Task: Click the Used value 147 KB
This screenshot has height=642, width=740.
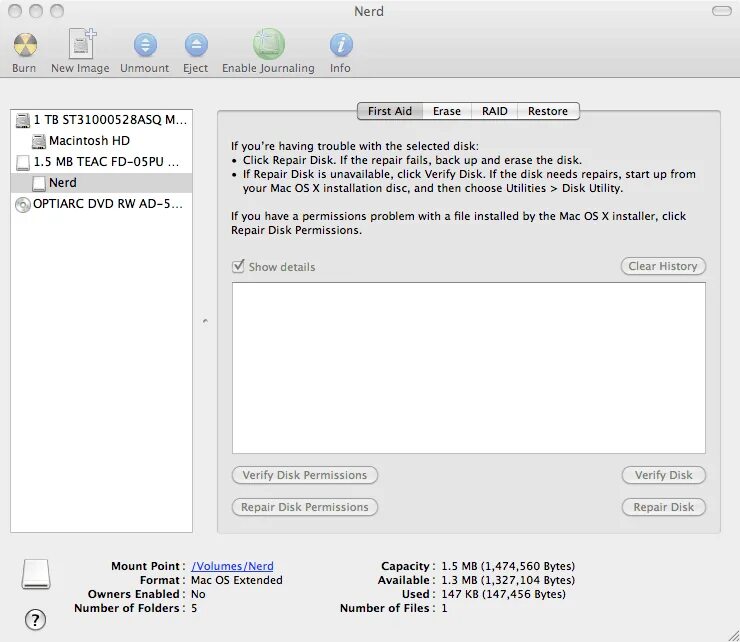Action: pyautogui.click(x=503, y=594)
